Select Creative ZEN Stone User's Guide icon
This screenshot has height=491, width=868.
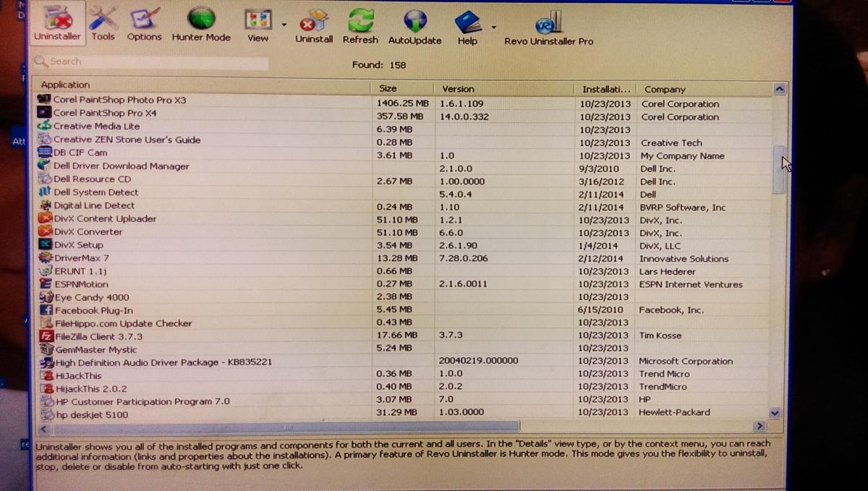(44, 139)
